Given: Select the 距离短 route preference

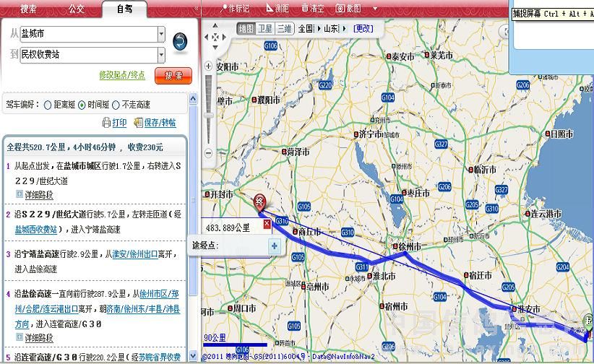Looking at the screenshot, I should (48, 105).
